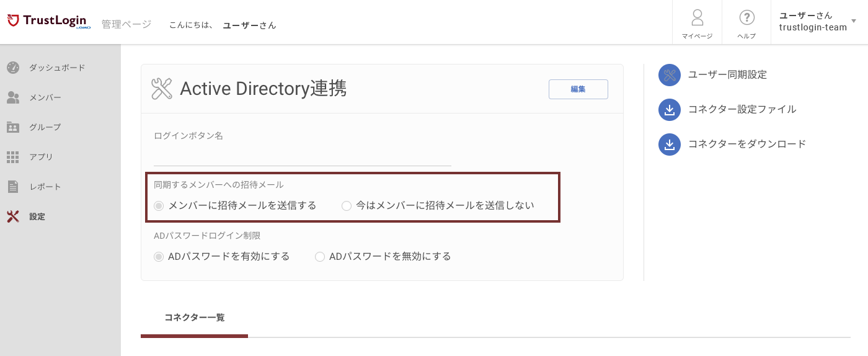
Task: Click the グループ icon in sidebar
Action: 13,127
